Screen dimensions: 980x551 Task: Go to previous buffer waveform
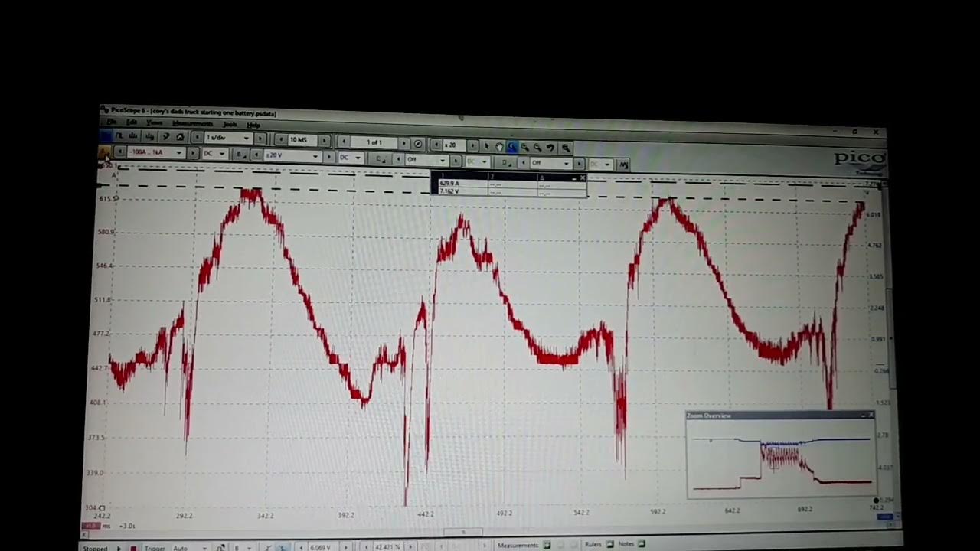tap(344, 142)
